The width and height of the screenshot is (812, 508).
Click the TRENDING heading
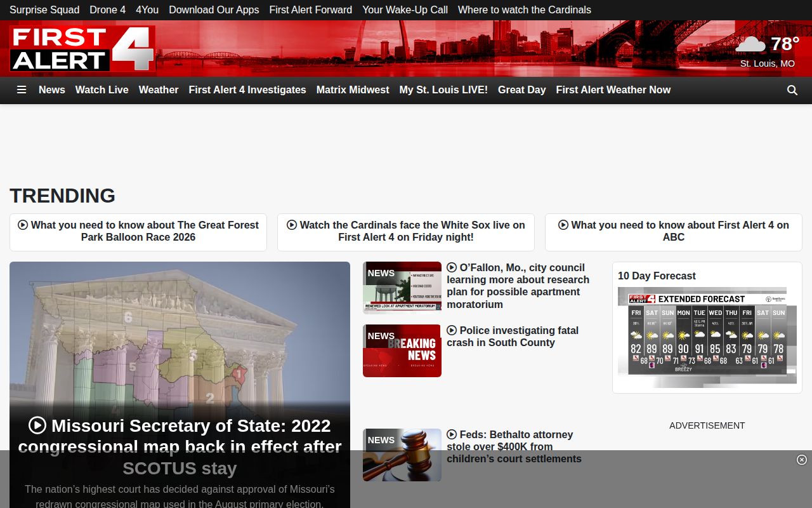coord(62,196)
